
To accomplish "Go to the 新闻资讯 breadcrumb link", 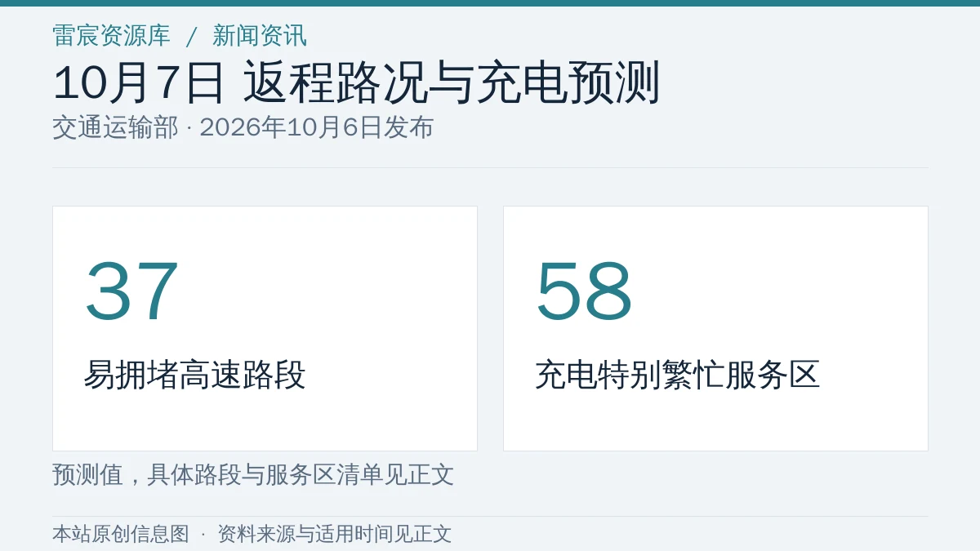I will pos(260,35).
